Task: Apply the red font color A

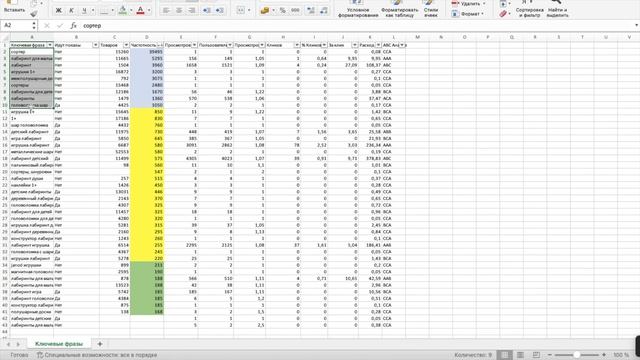Action: (x=140, y=10)
